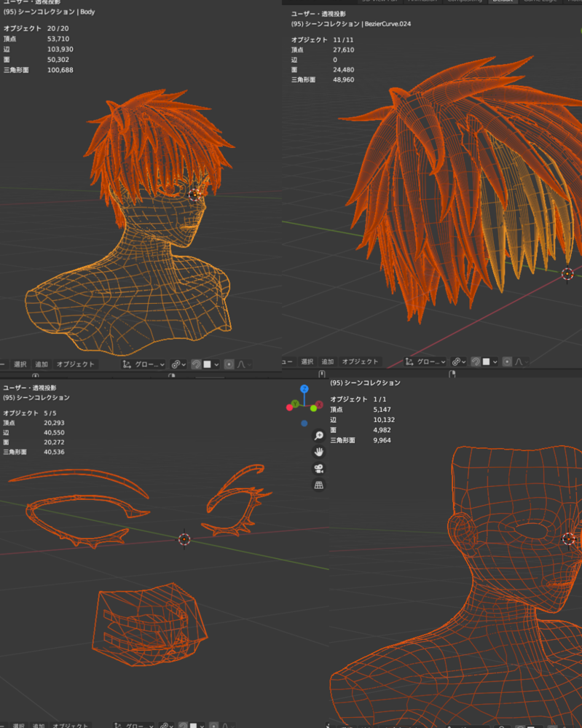
Task: Click the triangle count 9,964
Action: coord(382,440)
